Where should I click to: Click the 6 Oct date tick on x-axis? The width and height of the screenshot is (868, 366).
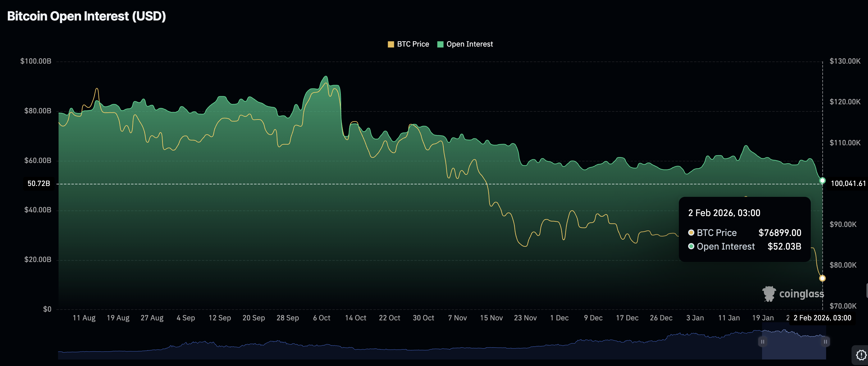point(322,318)
